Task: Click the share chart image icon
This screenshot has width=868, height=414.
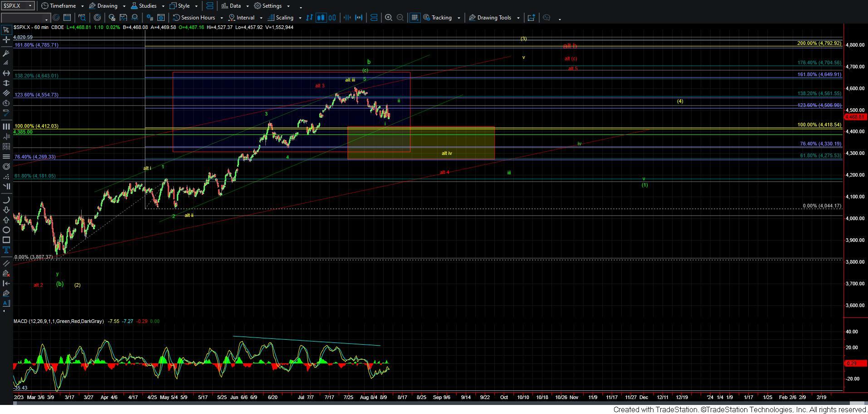Action: [x=531, y=18]
